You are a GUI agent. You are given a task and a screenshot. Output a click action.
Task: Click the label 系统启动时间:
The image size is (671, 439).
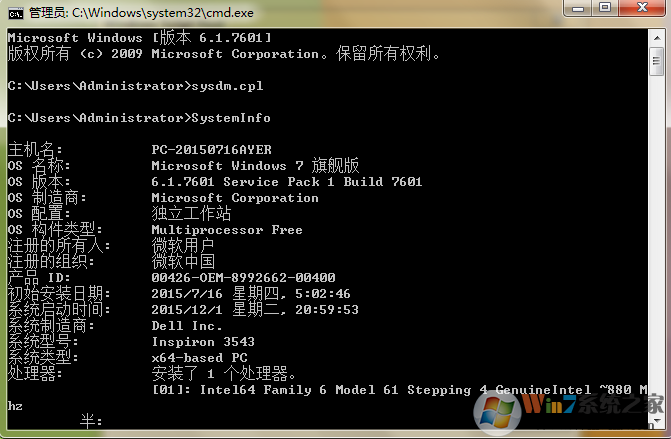59,309
